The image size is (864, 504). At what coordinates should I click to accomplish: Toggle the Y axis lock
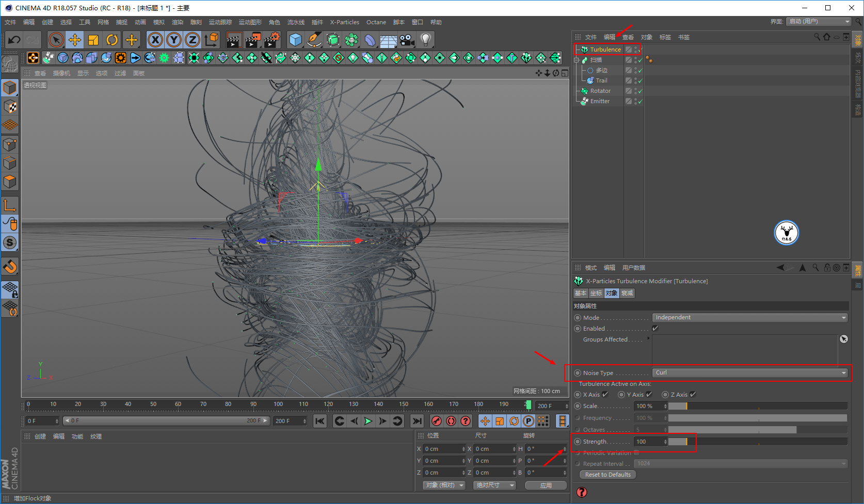coord(174,40)
